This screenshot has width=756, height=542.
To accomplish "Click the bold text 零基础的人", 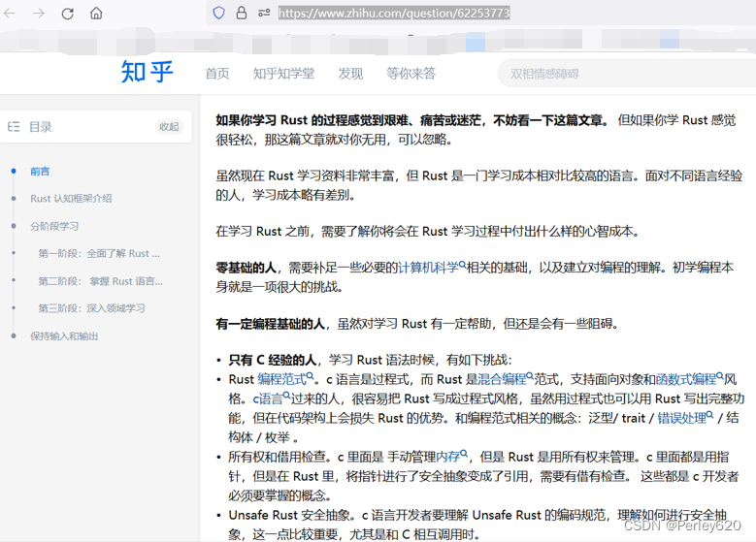I will click(246, 268).
